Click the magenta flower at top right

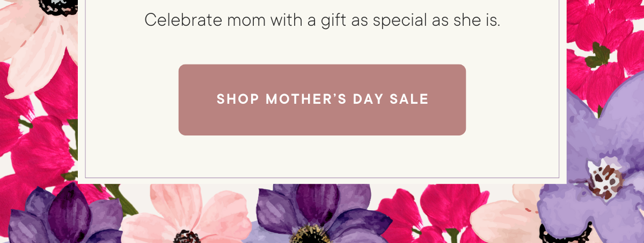coord(604,48)
